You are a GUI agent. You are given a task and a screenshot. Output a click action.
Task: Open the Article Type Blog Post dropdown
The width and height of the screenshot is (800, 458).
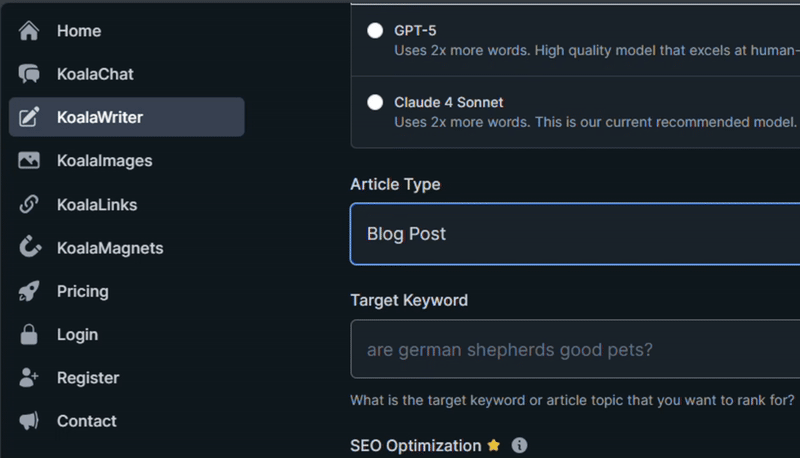(x=574, y=234)
